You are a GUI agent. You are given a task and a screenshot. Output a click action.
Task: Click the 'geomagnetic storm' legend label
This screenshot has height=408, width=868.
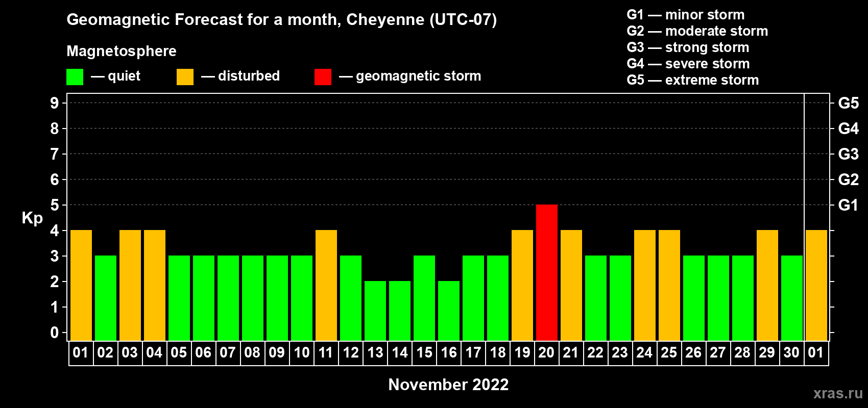click(418, 76)
